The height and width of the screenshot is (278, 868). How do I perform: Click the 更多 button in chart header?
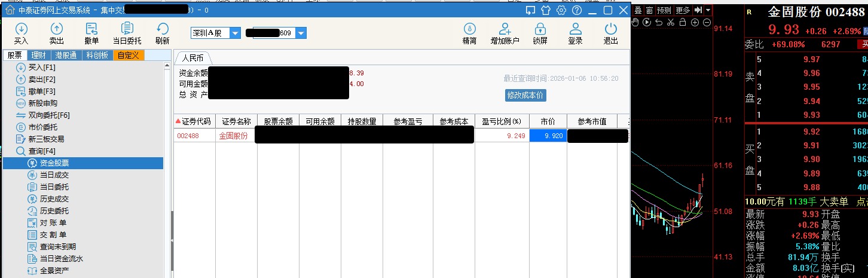tap(683, 10)
